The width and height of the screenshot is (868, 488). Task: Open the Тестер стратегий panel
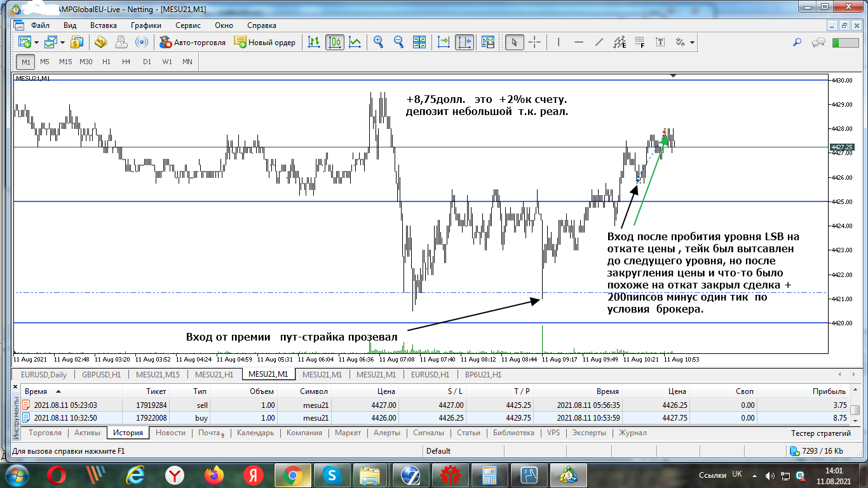pyautogui.click(x=821, y=433)
